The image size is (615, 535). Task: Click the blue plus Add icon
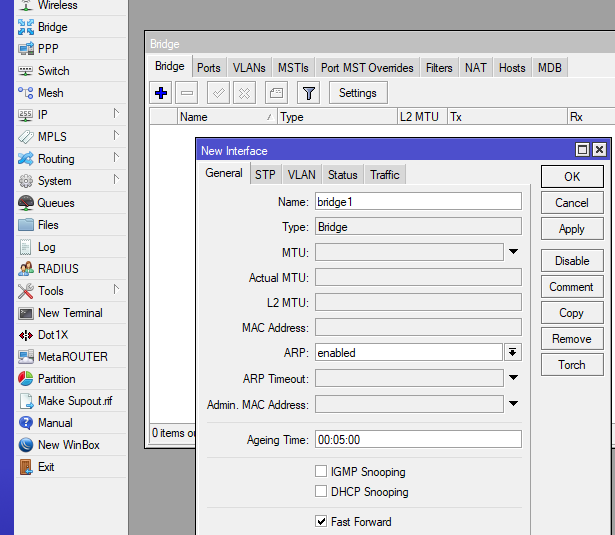(x=161, y=93)
